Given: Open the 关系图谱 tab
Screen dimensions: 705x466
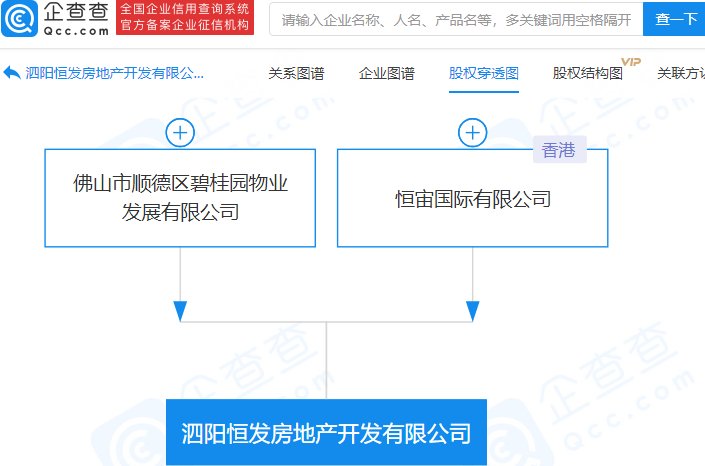Looking at the screenshot, I should [296, 73].
